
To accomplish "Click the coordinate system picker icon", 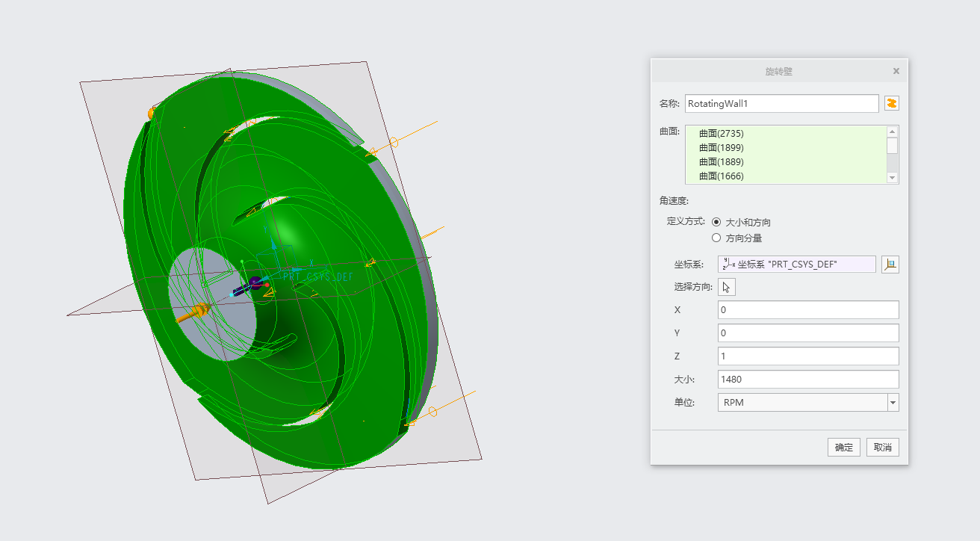I will point(890,264).
